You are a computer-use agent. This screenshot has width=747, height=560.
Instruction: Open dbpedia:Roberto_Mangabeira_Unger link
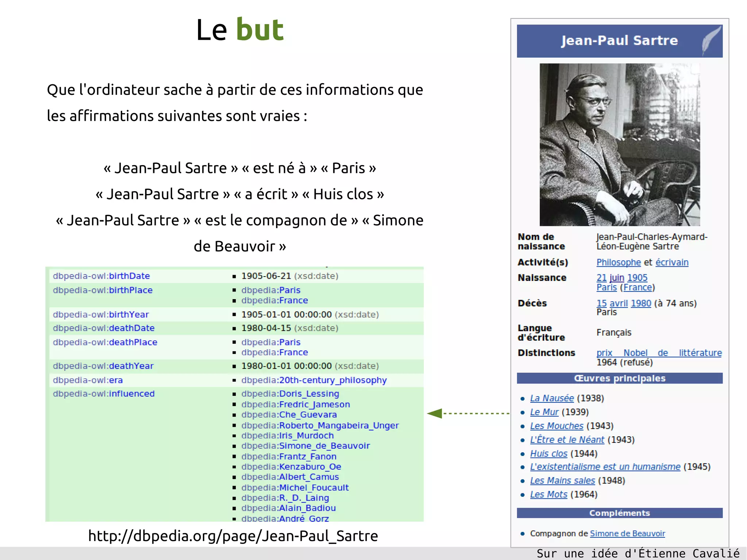point(320,425)
